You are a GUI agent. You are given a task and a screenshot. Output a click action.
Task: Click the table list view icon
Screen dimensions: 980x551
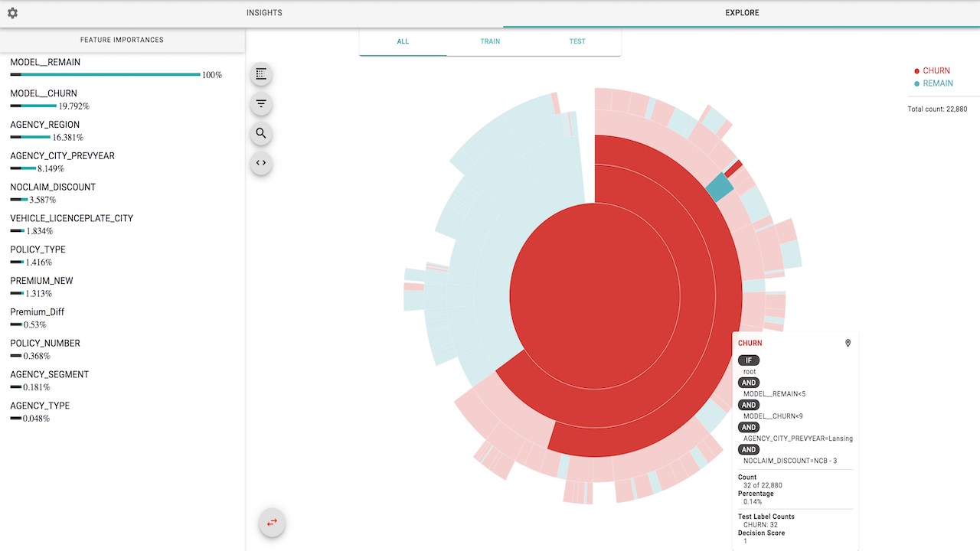(261, 74)
